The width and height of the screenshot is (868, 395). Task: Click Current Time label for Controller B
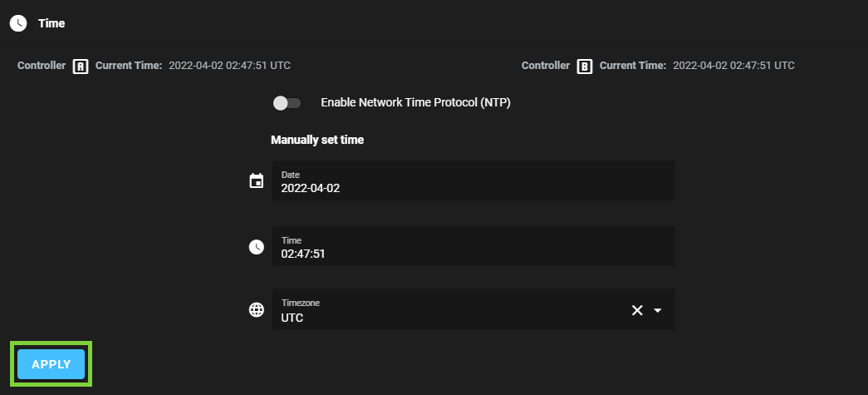pyautogui.click(x=633, y=65)
